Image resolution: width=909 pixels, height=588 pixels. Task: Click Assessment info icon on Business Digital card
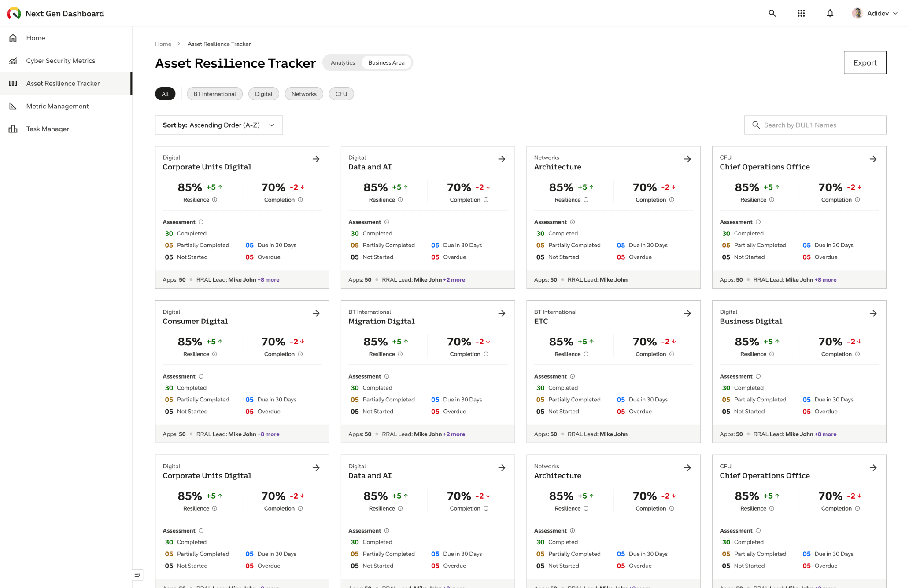pos(758,376)
